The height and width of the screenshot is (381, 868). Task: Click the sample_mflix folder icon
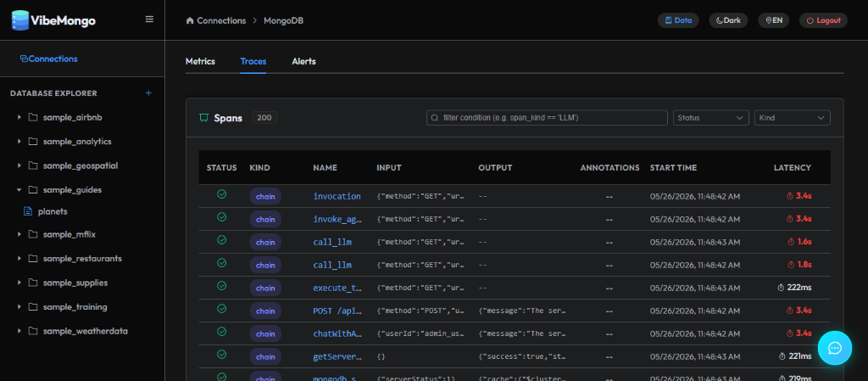pyautogui.click(x=33, y=234)
